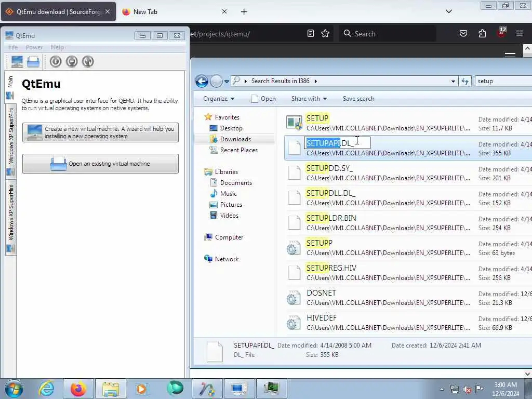Open Firefox extensions puzzle icon

pos(482,33)
